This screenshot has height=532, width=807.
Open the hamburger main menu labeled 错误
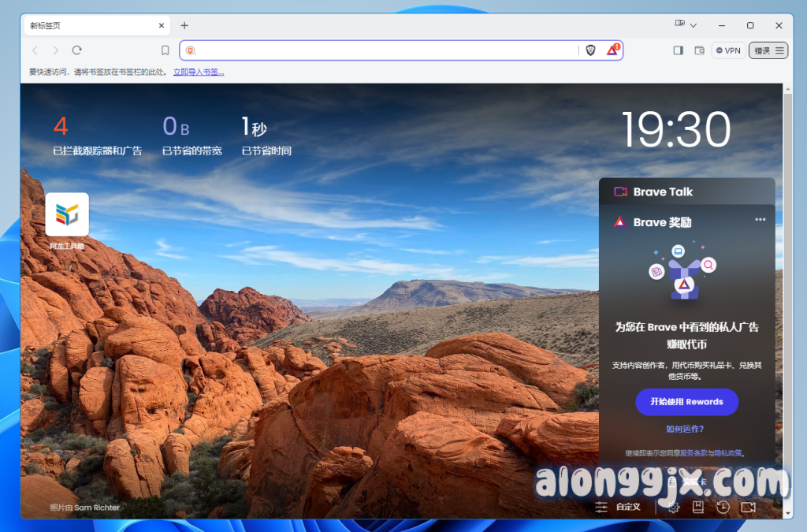coord(768,50)
